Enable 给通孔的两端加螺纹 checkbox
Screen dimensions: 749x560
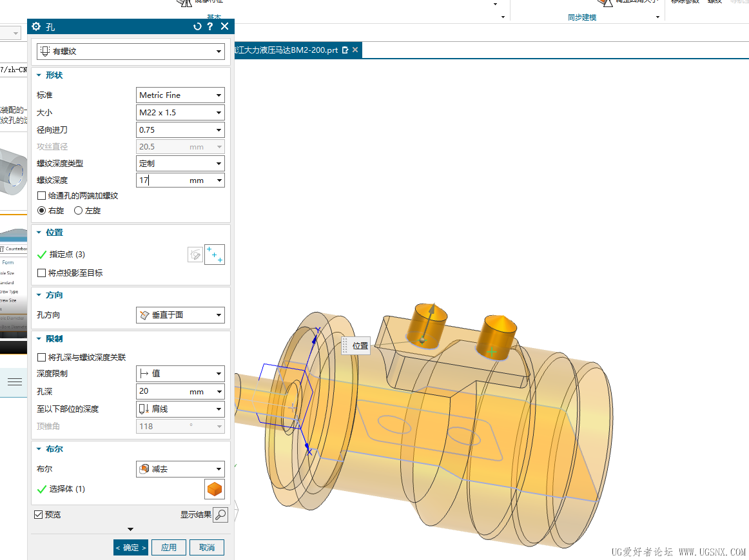point(41,196)
